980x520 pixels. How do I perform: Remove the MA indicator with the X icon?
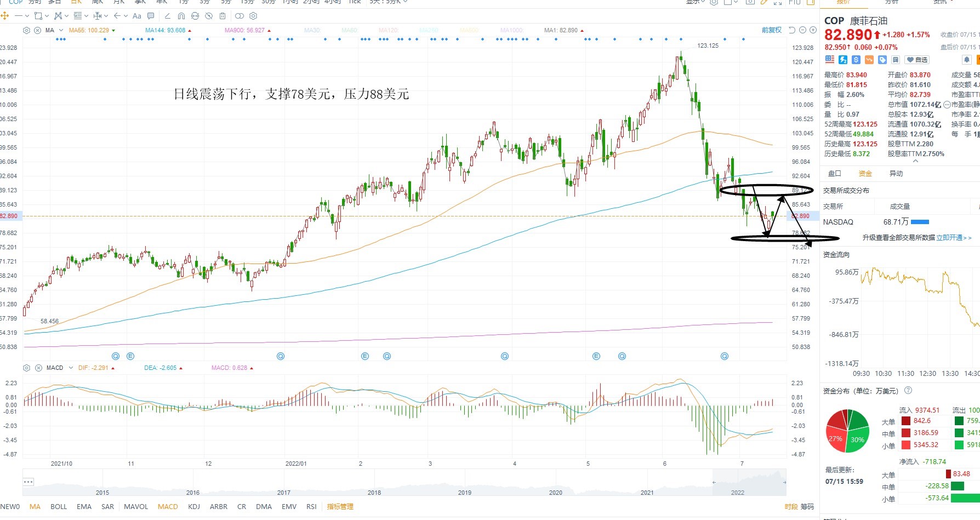[37, 30]
